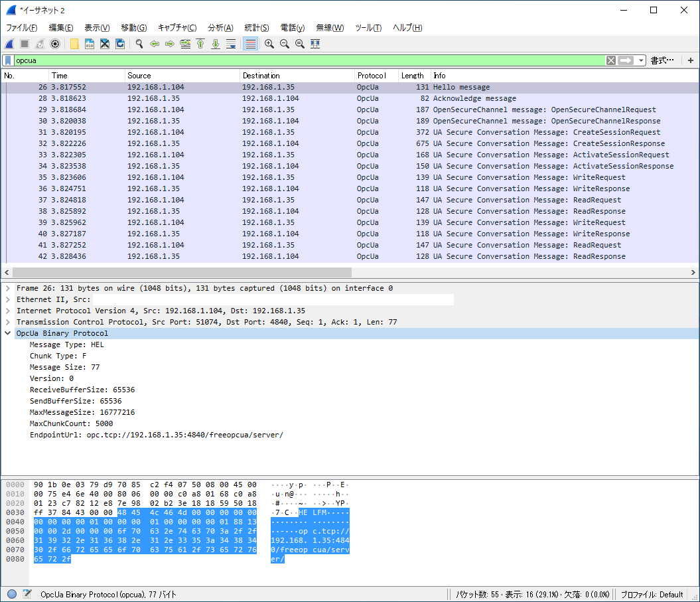Jump to the last packet
This screenshot has height=602, width=700.
click(216, 44)
